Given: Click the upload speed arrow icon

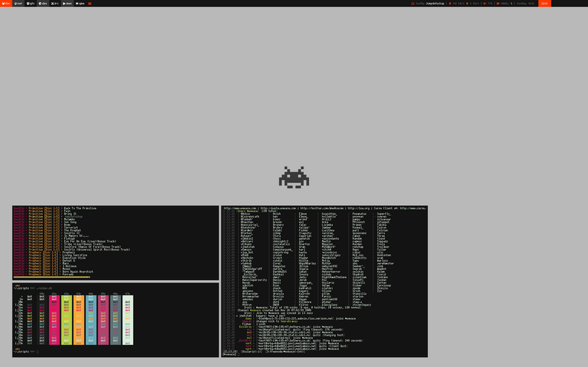Looking at the screenshot, I should pyautogui.click(x=467, y=3).
